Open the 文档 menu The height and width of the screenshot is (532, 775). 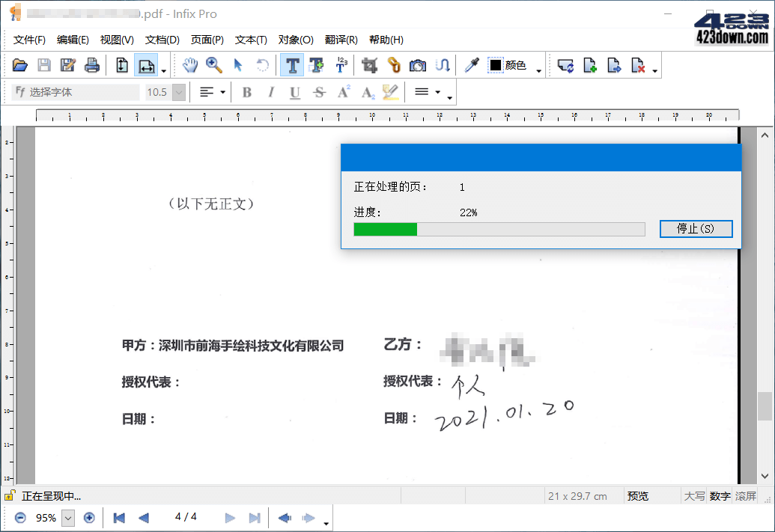click(162, 39)
